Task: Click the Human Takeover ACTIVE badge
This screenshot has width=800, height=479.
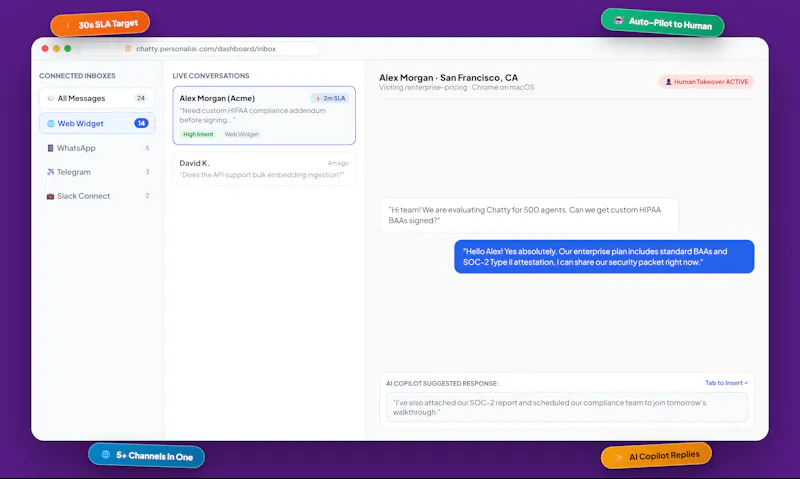Action: click(706, 82)
